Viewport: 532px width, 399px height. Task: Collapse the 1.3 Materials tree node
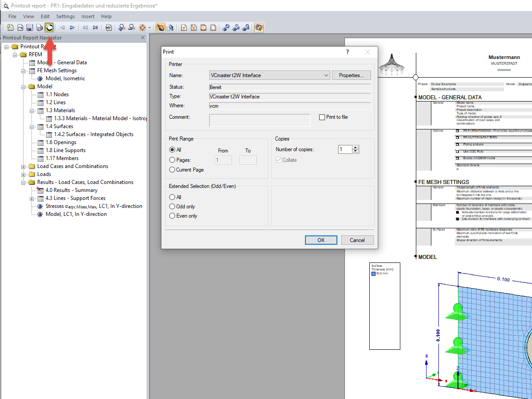32,110
